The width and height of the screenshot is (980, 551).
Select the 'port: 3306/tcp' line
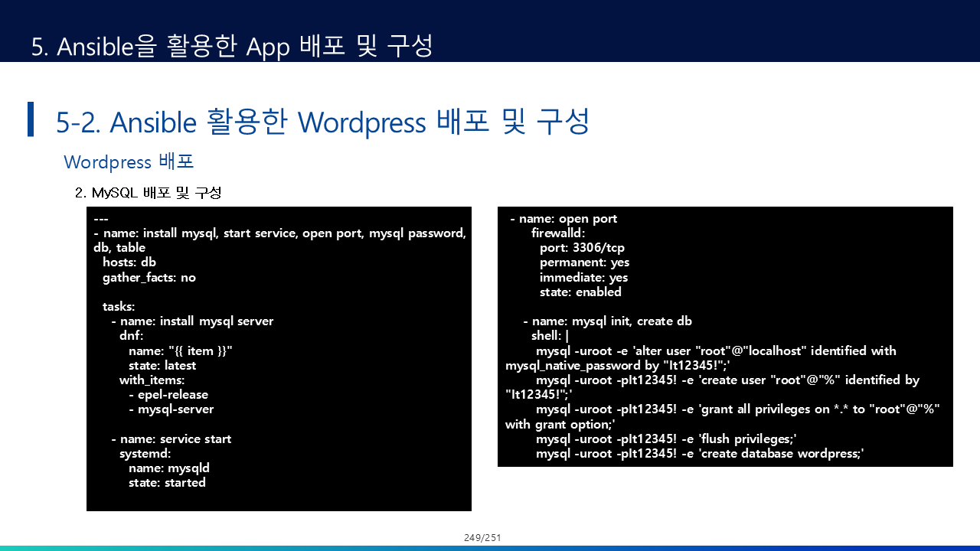[582, 248]
